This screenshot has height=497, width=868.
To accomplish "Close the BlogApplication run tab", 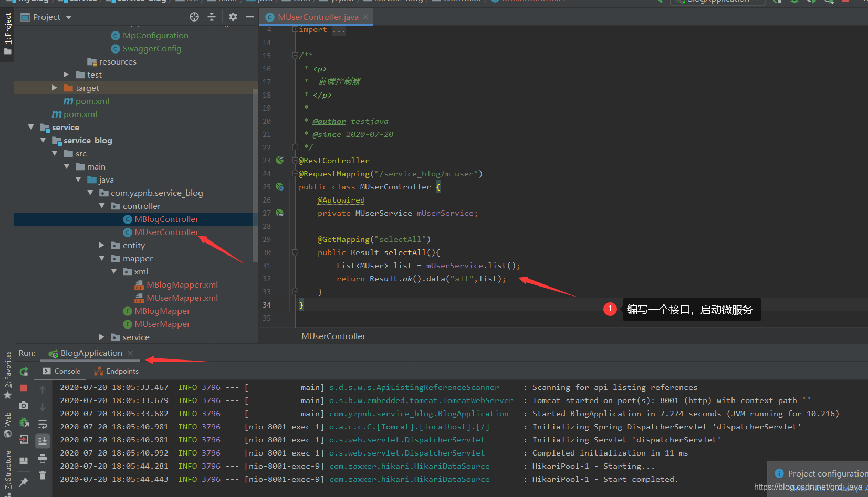I will coord(130,353).
